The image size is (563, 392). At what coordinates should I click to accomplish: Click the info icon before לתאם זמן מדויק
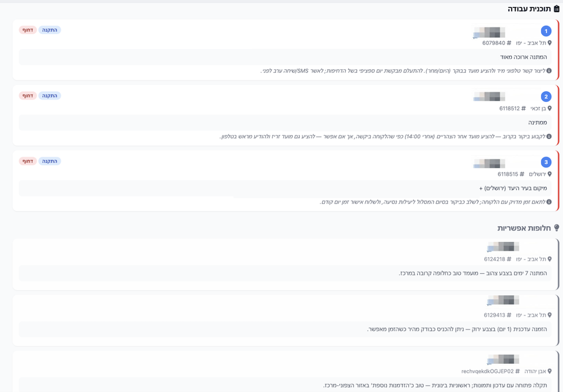pyautogui.click(x=549, y=202)
